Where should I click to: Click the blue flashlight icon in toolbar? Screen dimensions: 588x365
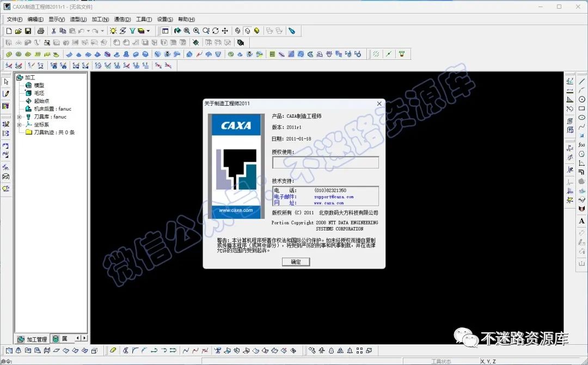[292, 31]
